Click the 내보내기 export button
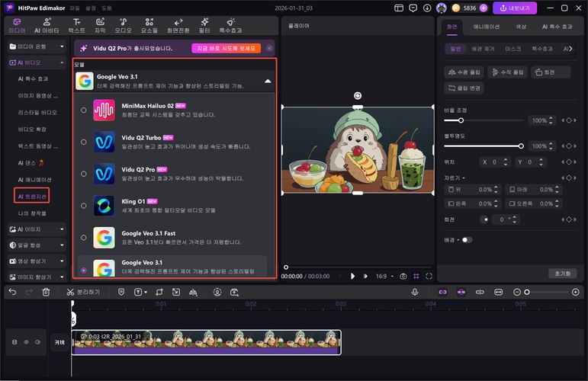The height and width of the screenshot is (381, 588). pos(515,8)
